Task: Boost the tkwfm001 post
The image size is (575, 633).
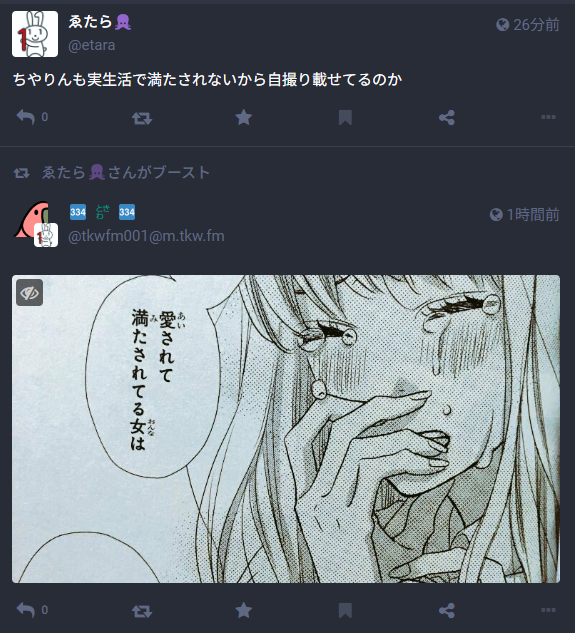Action: (142, 611)
